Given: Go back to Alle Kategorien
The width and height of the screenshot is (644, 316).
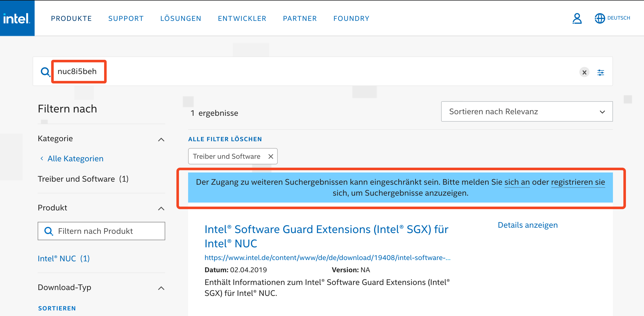Looking at the screenshot, I should 75,159.
